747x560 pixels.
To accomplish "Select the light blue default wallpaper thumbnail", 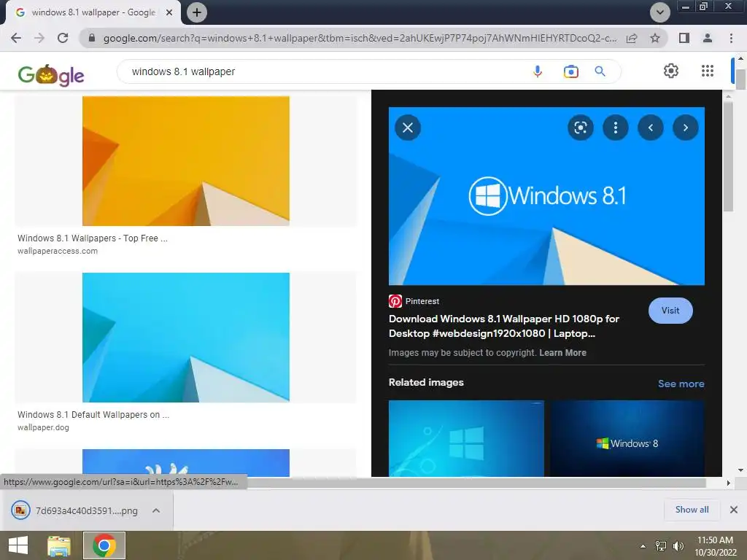I will coord(186,338).
